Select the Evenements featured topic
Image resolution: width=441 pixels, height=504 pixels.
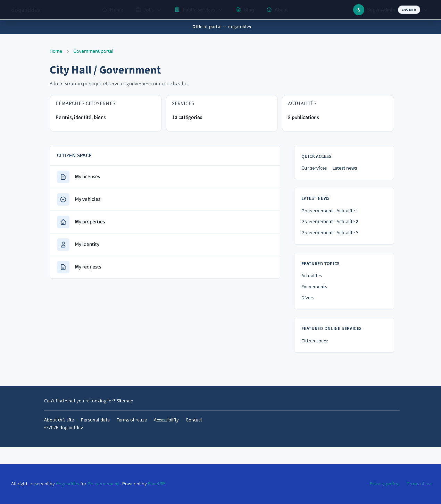[314, 287]
